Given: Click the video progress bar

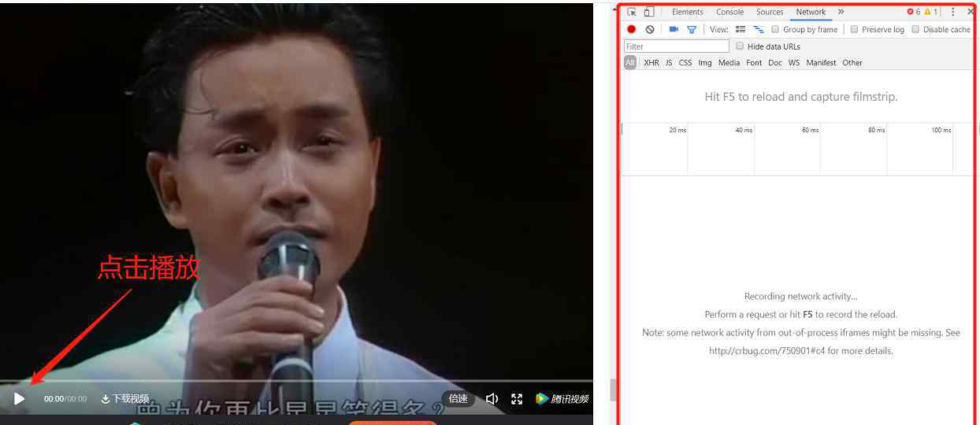Looking at the screenshot, I should click(x=296, y=382).
